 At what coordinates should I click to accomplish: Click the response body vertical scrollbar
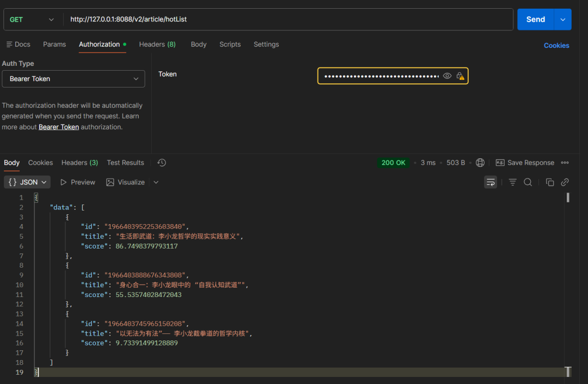coord(568,197)
